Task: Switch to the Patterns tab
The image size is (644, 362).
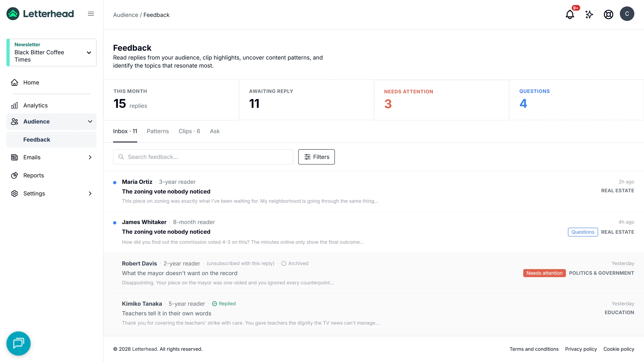Action: (x=158, y=131)
